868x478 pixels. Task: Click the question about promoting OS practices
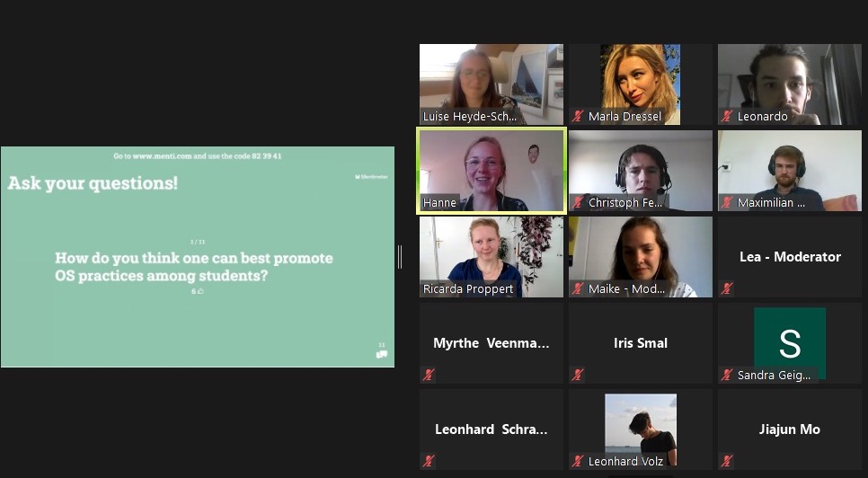tap(194, 267)
